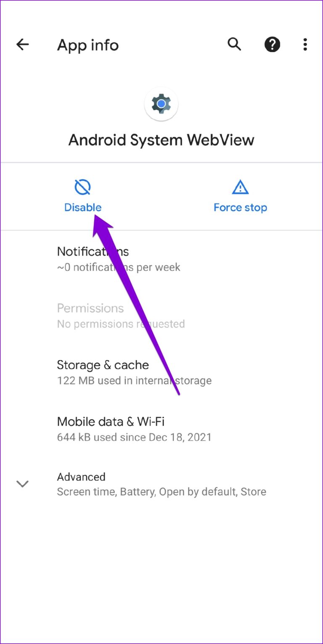The width and height of the screenshot is (323, 644).
Task: Tap the help question mark icon
Action: click(272, 44)
